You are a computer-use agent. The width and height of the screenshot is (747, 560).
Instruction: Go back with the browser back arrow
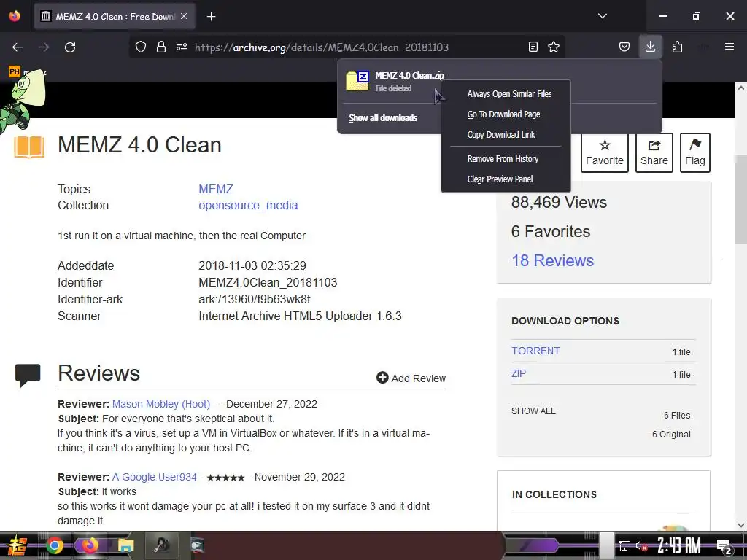point(18,47)
